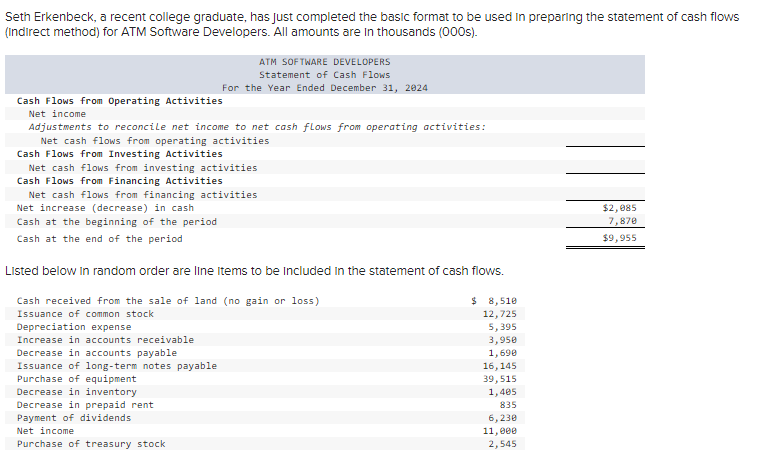777x467 pixels.
Task: Select 'Cash Flows from Investing Activities' heading
Action: point(119,154)
